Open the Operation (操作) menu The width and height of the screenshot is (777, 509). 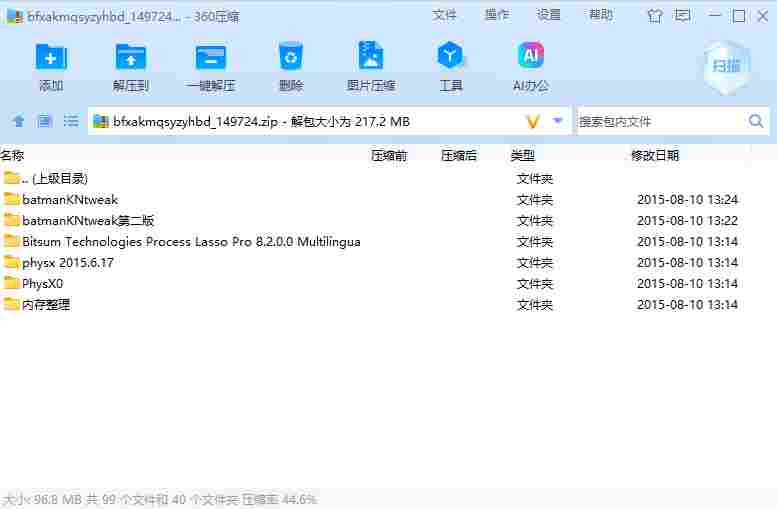coord(497,15)
